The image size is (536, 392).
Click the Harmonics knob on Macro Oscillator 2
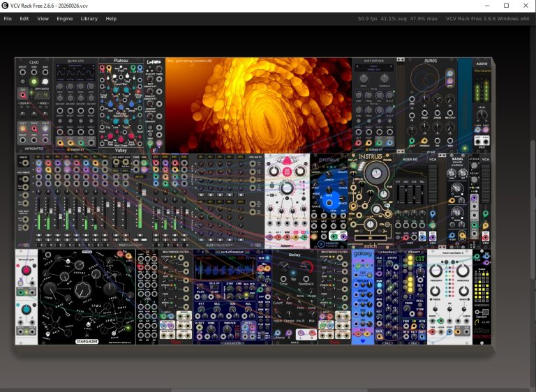pos(463,271)
